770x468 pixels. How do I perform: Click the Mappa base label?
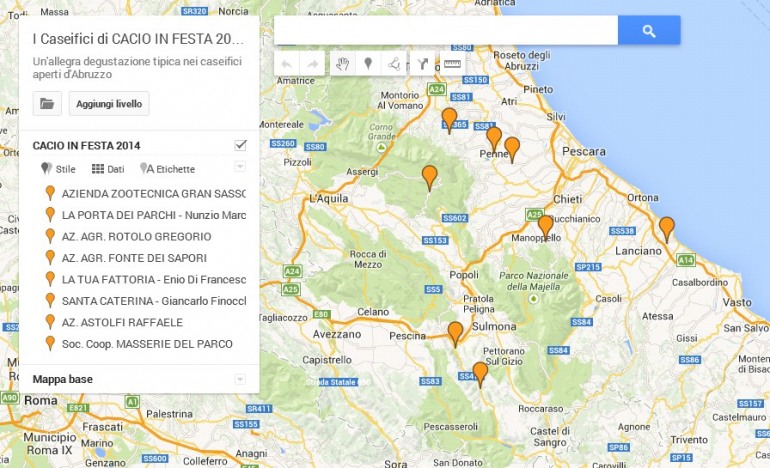point(63,379)
